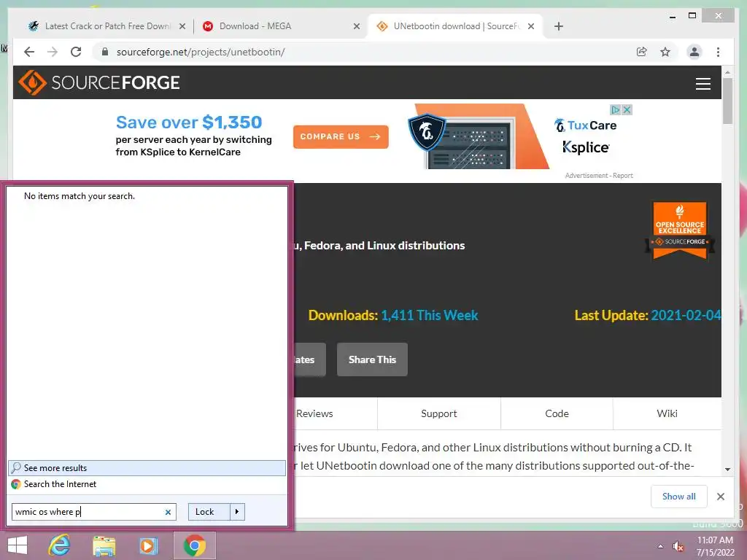Go back with the browser back arrow
747x560 pixels.
tap(29, 52)
